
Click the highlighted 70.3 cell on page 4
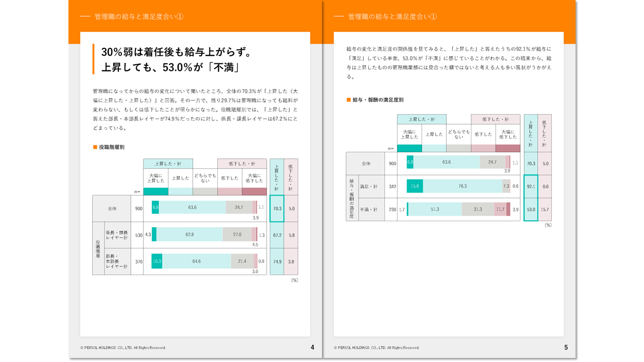coord(277,208)
